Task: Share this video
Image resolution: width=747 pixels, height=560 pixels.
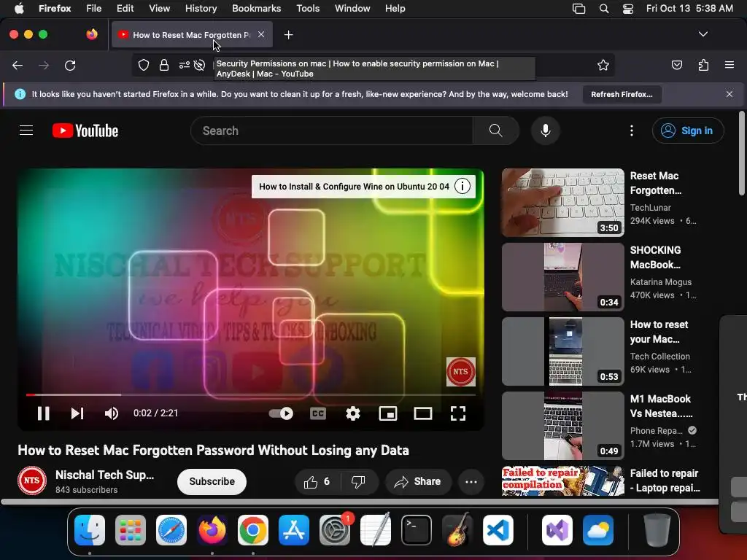Action: click(x=417, y=482)
